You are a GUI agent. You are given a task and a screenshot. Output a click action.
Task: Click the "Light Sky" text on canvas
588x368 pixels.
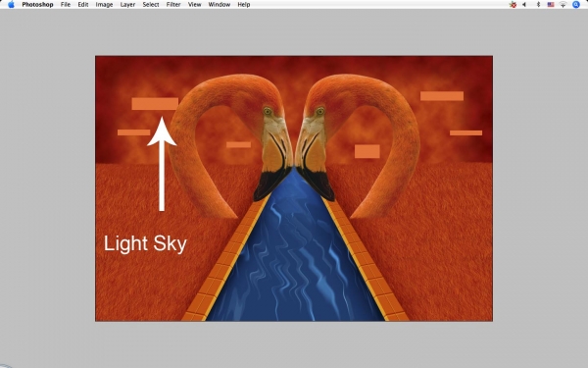pos(145,243)
